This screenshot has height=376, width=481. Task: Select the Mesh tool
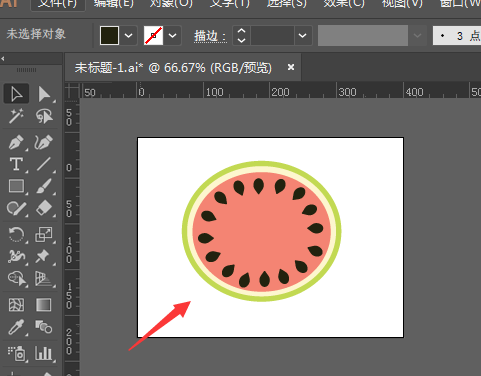click(x=16, y=305)
